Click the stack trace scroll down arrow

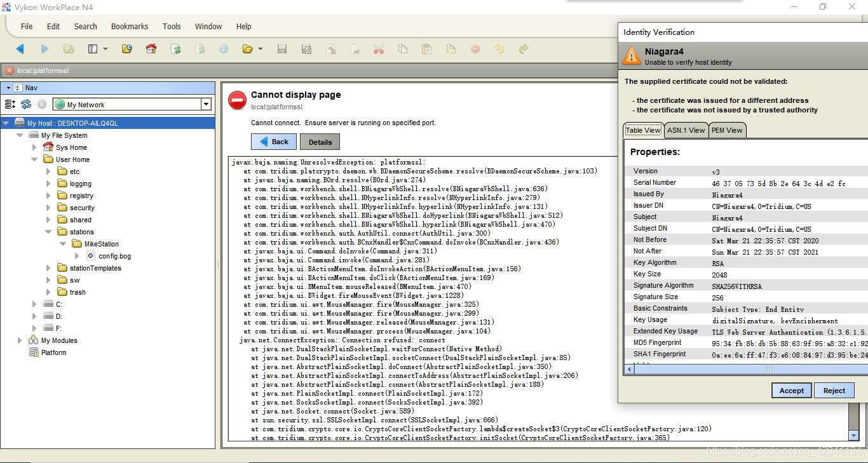(853, 436)
